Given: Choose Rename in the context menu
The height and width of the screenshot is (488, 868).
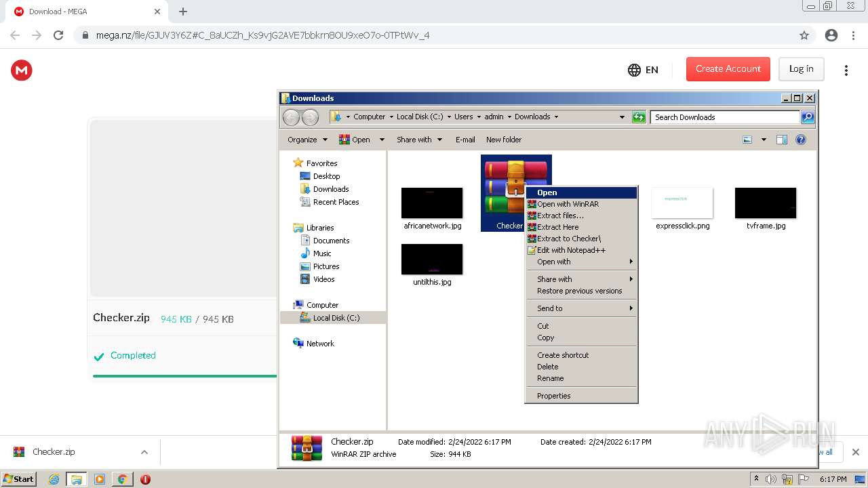Looking at the screenshot, I should click(581, 378).
